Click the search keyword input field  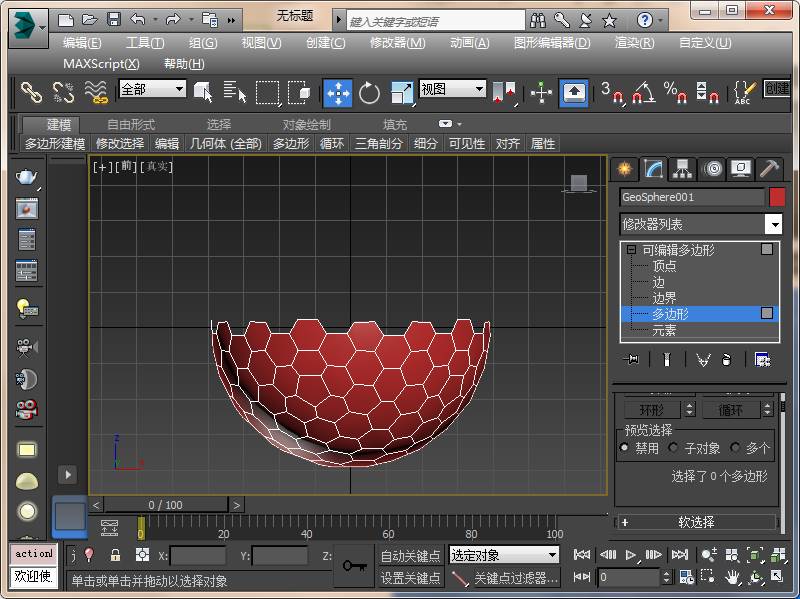[436, 21]
